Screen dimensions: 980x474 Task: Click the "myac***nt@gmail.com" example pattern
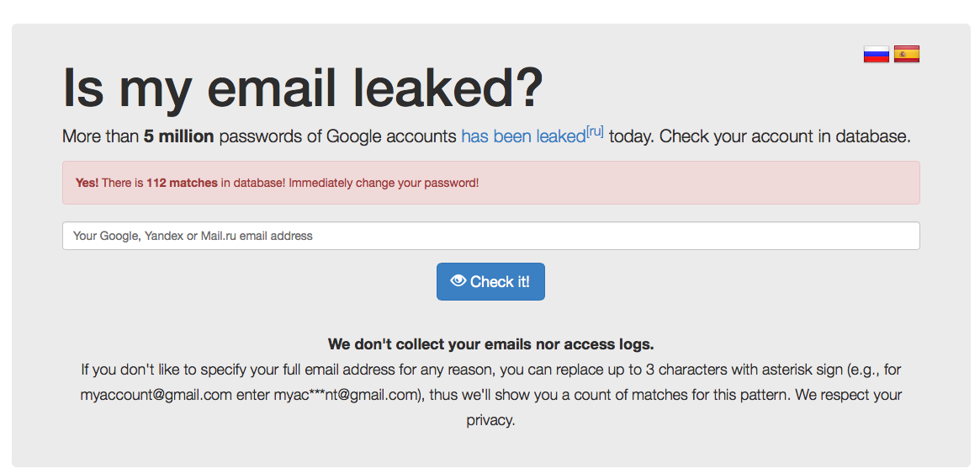coord(346,395)
